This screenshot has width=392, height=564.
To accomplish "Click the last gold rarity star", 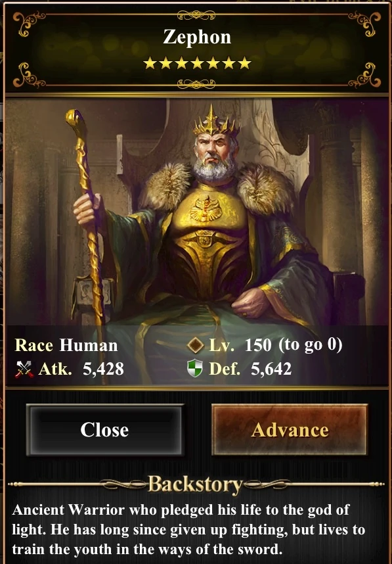I will click(245, 64).
